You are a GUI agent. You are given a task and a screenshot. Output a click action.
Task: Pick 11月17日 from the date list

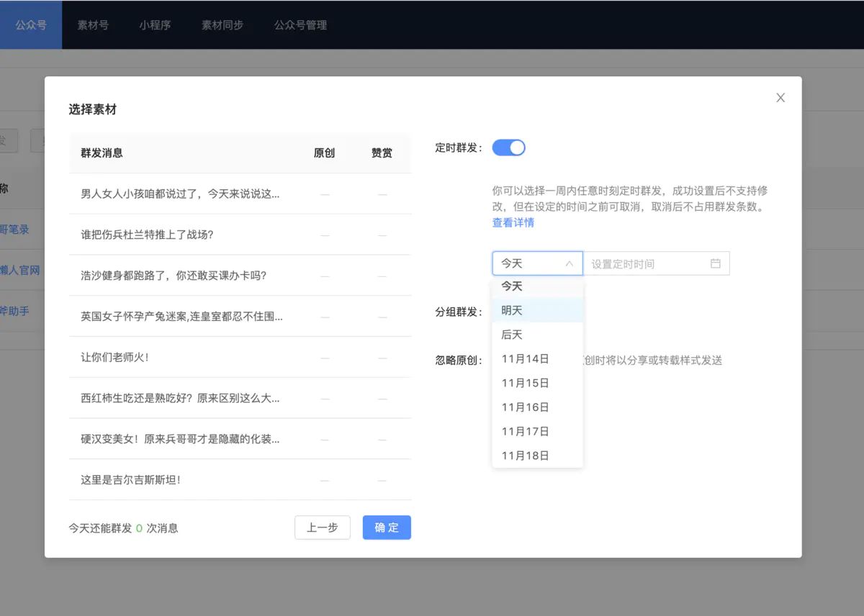pos(537,431)
